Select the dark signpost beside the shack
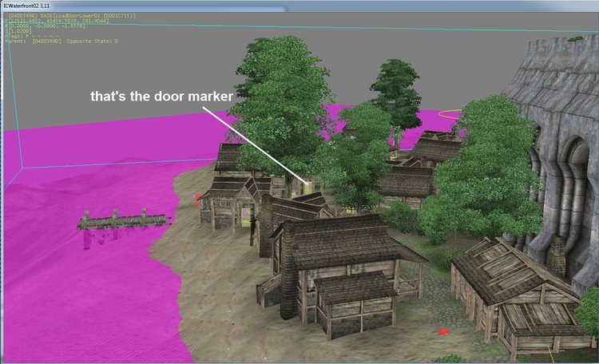This screenshot has height=364, width=599. [252, 231]
